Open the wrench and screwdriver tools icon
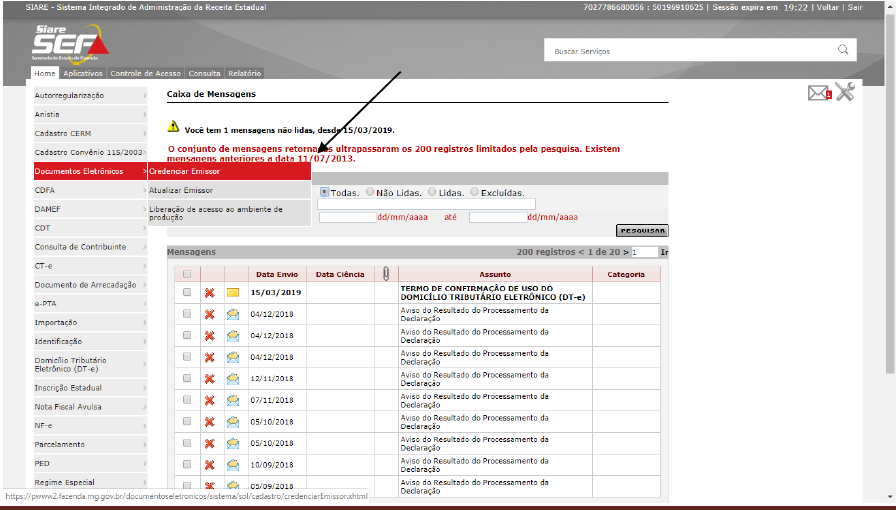 click(845, 92)
